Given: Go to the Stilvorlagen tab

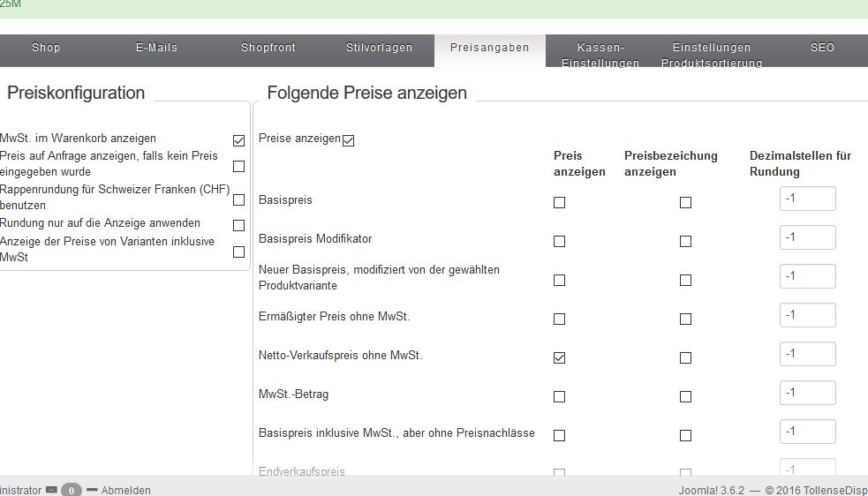Looking at the screenshot, I should (x=379, y=48).
